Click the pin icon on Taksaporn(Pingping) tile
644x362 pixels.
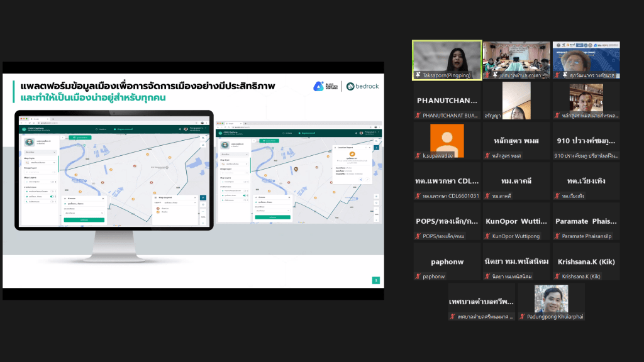pyautogui.click(x=417, y=75)
